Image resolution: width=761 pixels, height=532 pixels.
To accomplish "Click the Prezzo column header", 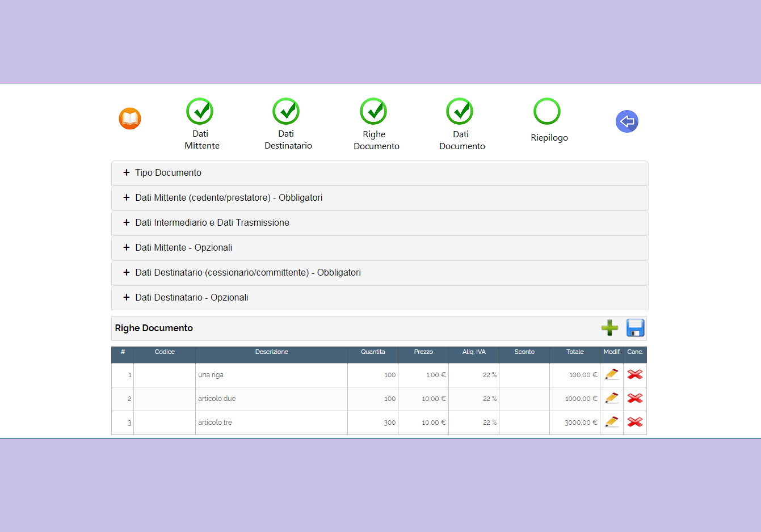I will click(423, 354).
